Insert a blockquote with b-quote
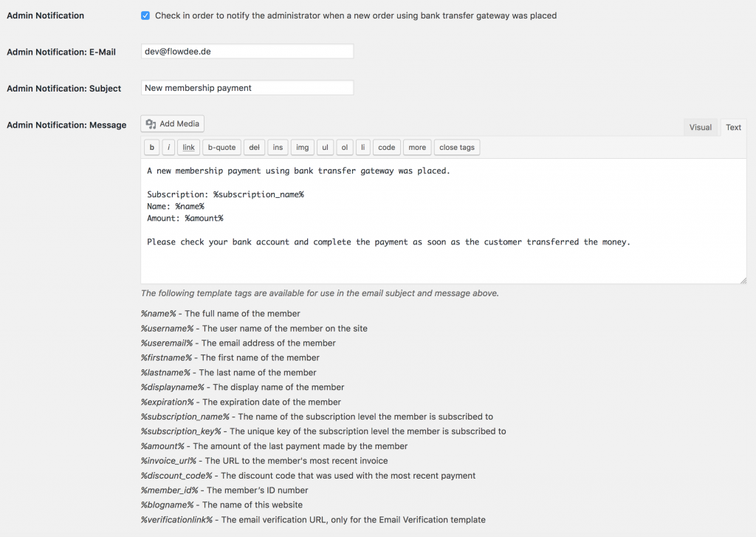 coord(221,148)
